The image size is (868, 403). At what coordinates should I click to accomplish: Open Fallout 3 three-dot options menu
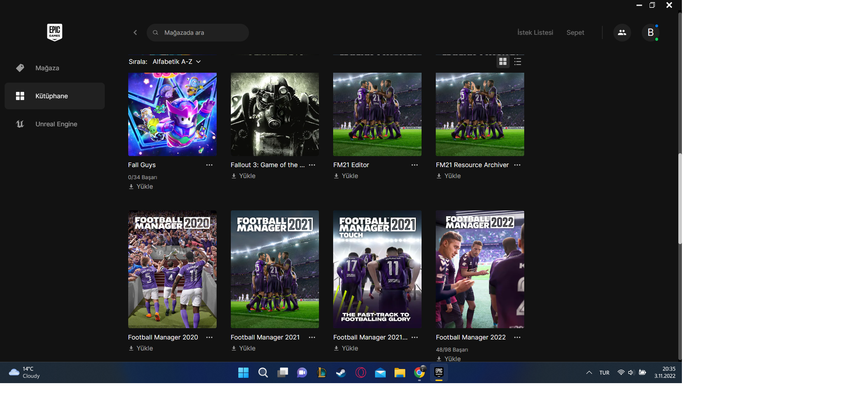point(312,165)
